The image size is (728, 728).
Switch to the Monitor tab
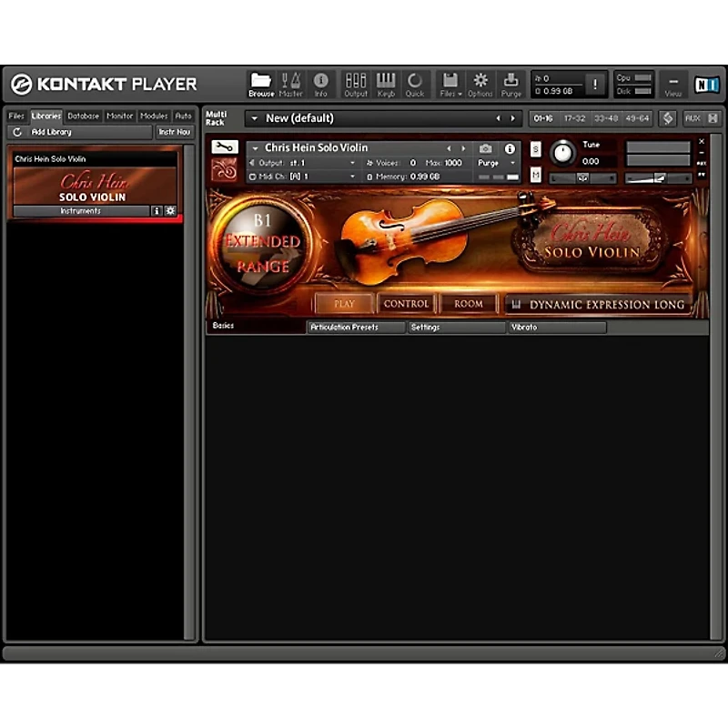tap(120, 116)
